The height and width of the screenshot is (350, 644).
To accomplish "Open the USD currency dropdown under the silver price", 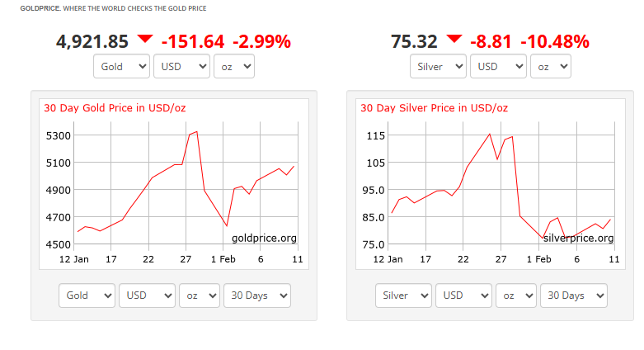I will click(x=498, y=66).
